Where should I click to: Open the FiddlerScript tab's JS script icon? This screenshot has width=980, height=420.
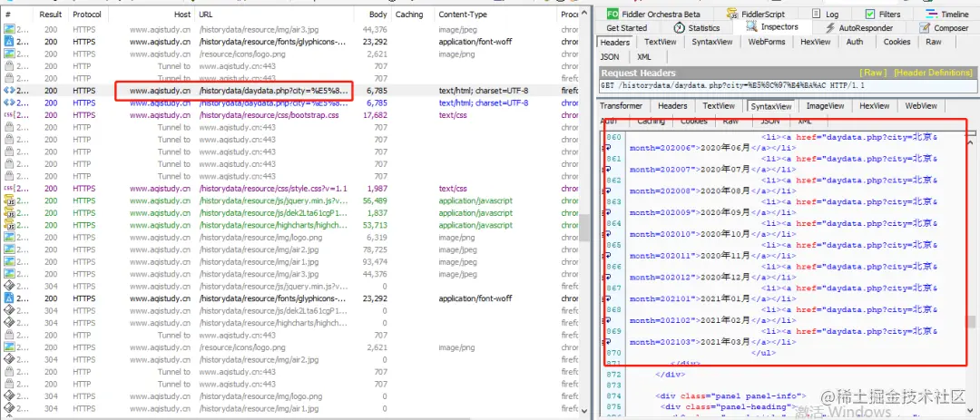pyautogui.click(x=732, y=15)
